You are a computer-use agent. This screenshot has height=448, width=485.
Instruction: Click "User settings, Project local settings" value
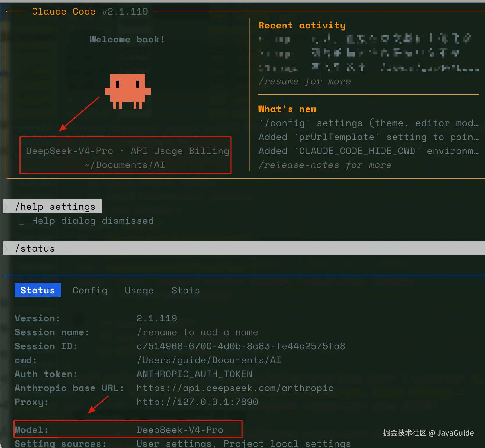[244, 443]
